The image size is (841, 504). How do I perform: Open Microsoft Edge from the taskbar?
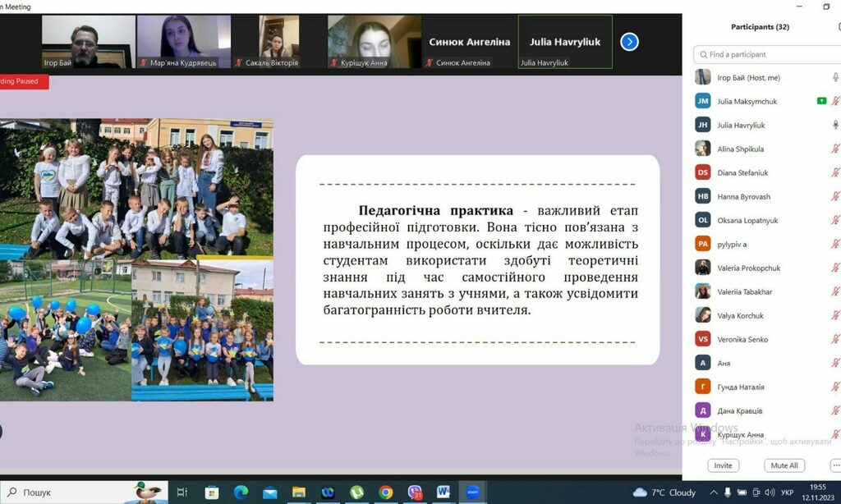click(241, 493)
